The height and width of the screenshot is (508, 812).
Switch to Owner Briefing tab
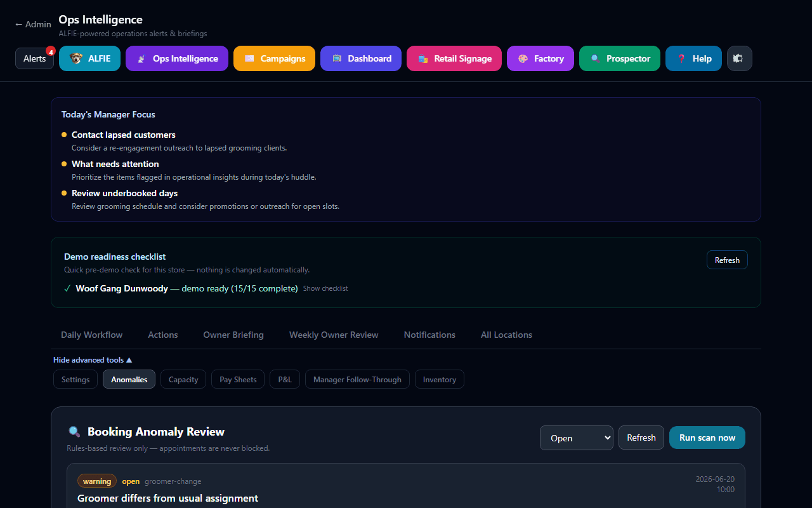tap(233, 335)
